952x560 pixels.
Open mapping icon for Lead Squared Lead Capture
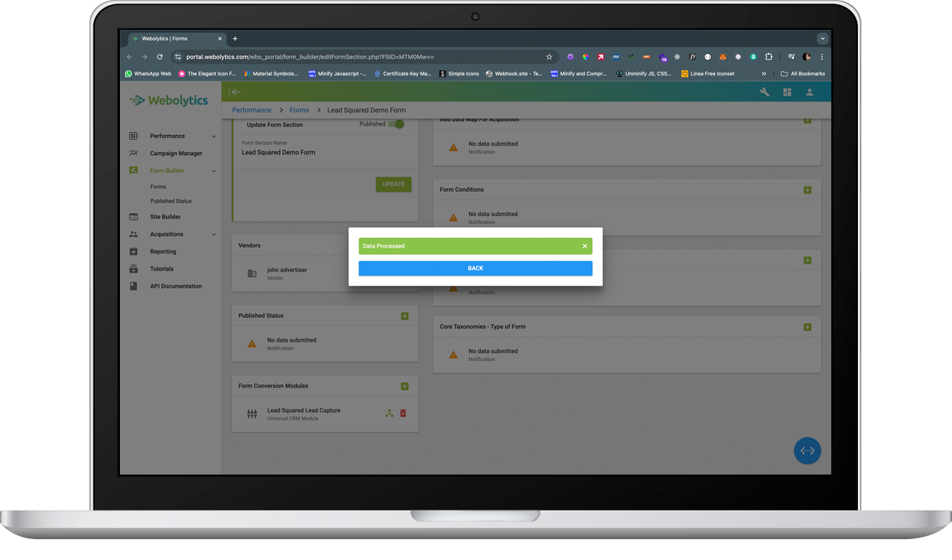point(389,413)
